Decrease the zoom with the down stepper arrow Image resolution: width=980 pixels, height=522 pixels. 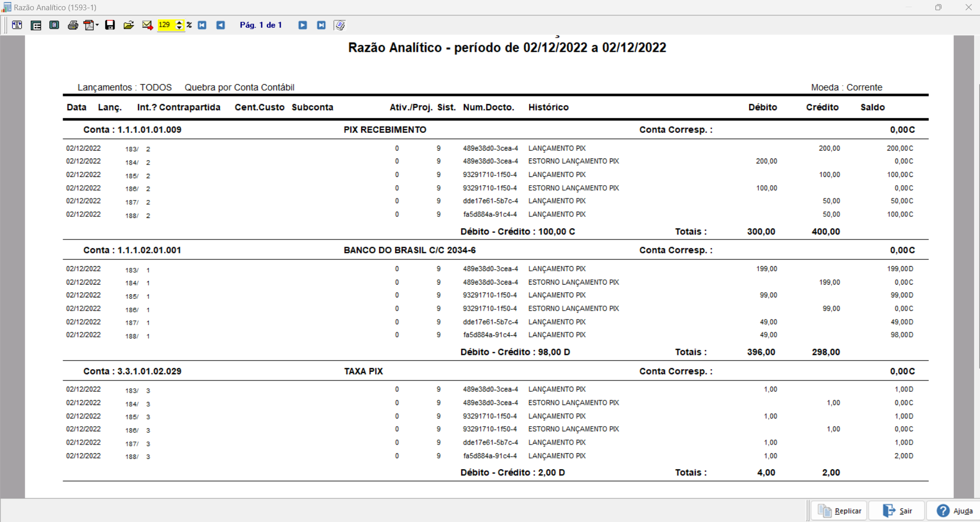click(x=179, y=28)
